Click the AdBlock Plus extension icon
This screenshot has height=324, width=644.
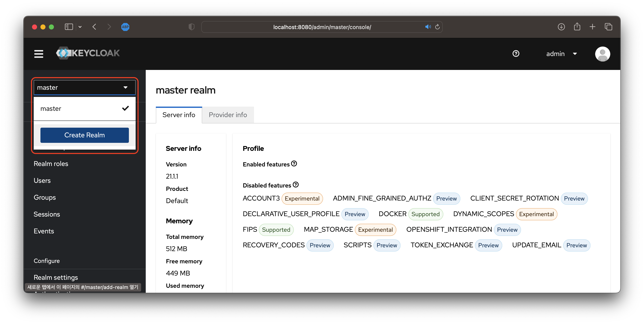click(x=125, y=27)
